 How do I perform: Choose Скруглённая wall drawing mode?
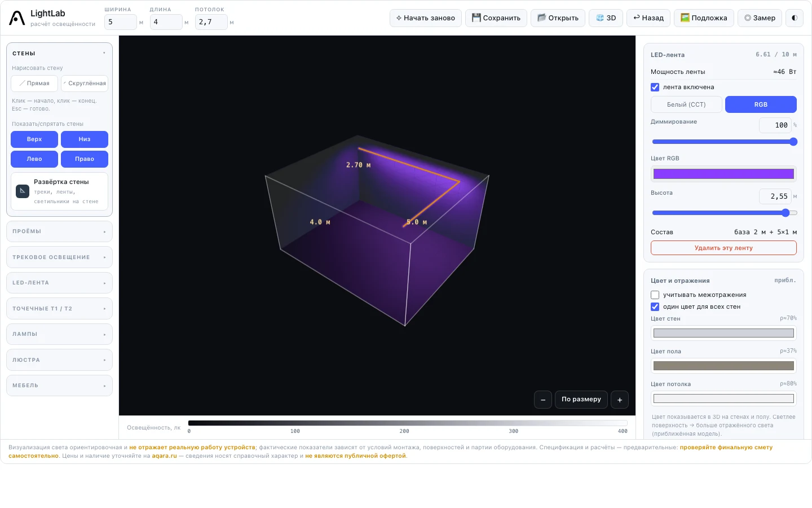85,84
